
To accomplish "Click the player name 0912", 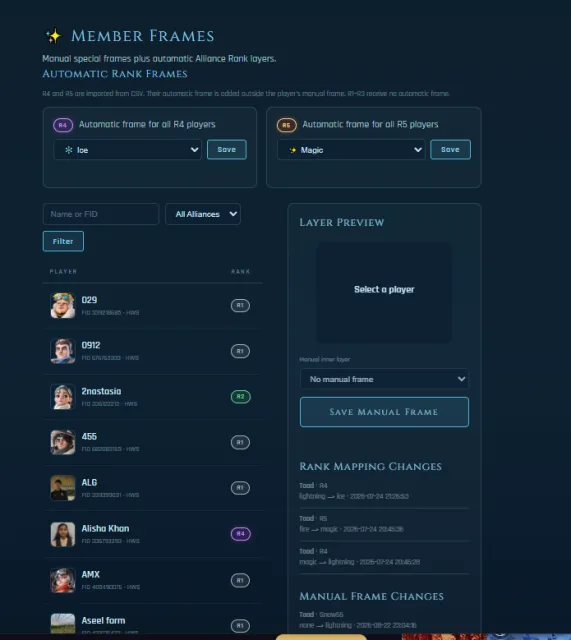I will point(91,345).
